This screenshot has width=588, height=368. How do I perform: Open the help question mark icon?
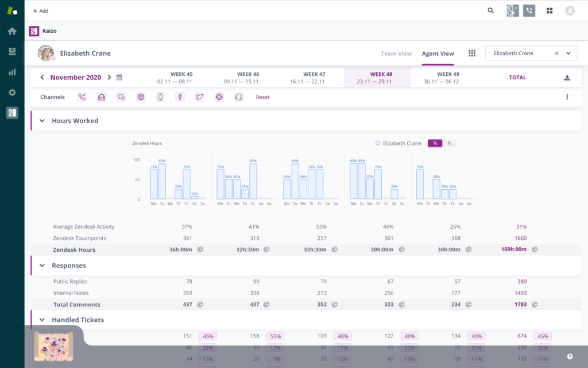pos(570,356)
